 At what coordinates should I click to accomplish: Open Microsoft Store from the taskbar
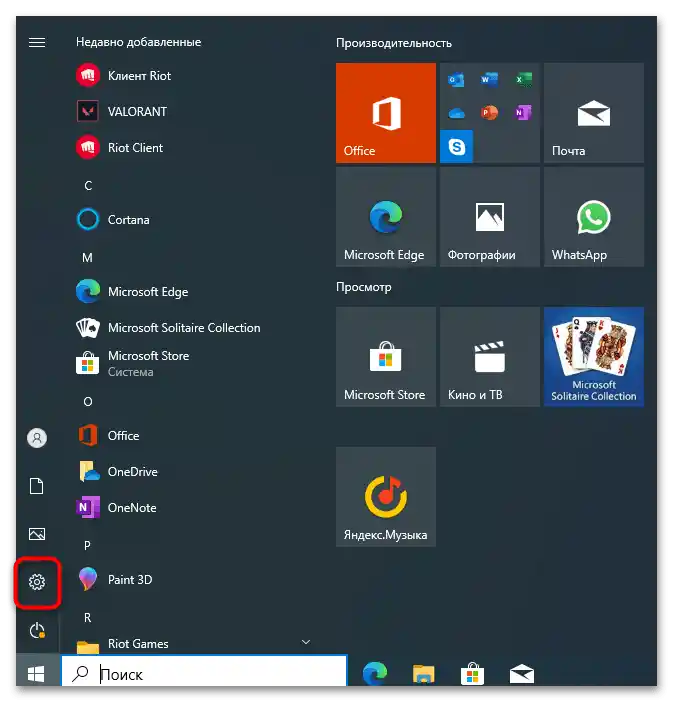[472, 674]
